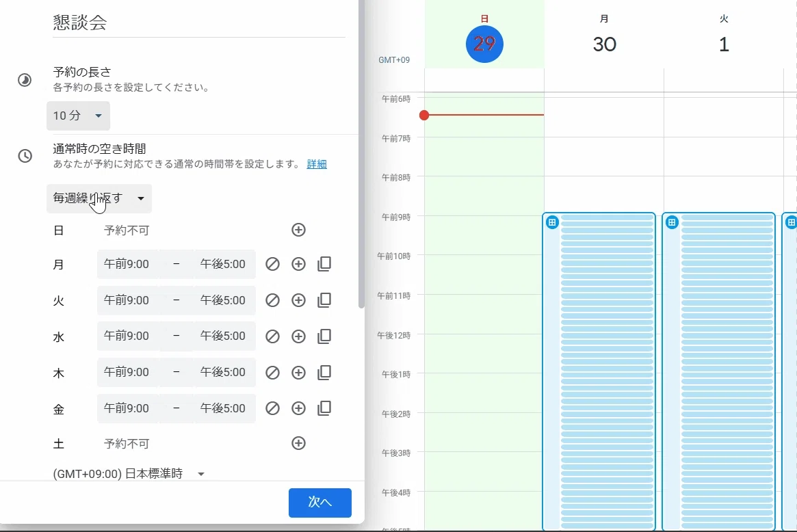Add another time period to Tuesday (火)

coord(298,300)
